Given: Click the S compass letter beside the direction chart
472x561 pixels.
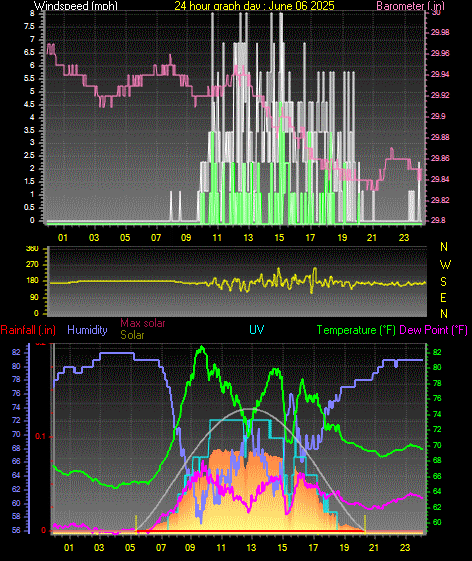Looking at the screenshot, I should (x=443, y=282).
